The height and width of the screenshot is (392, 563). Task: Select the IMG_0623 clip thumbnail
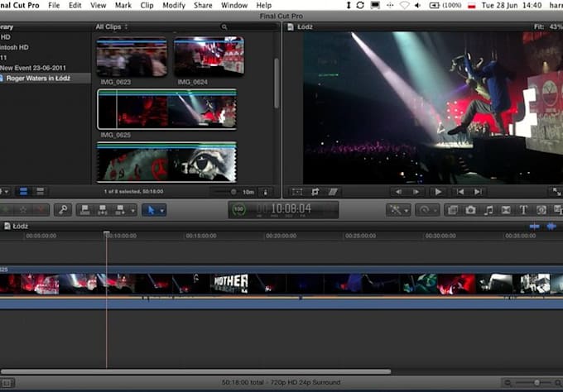(132, 57)
